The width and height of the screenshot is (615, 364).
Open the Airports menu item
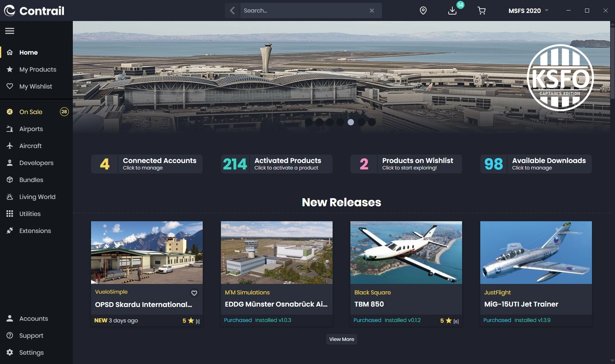pos(36,129)
